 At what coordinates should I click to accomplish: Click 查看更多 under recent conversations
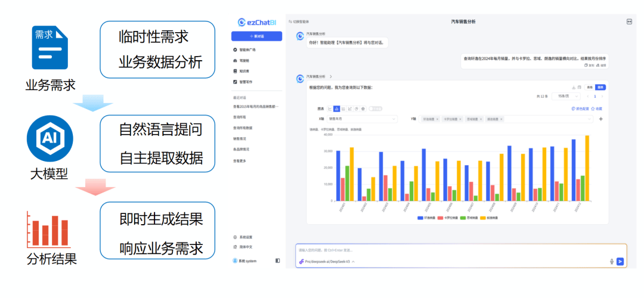240,160
